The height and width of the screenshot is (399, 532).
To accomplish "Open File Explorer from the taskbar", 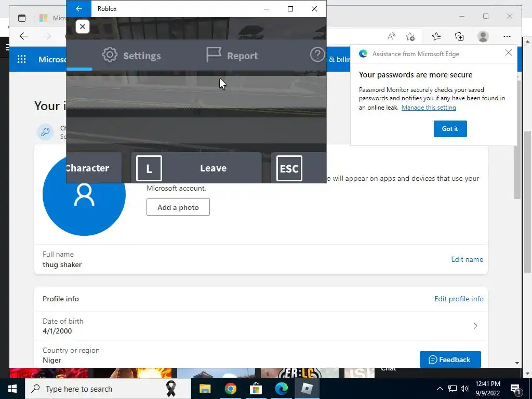I will coord(205,389).
